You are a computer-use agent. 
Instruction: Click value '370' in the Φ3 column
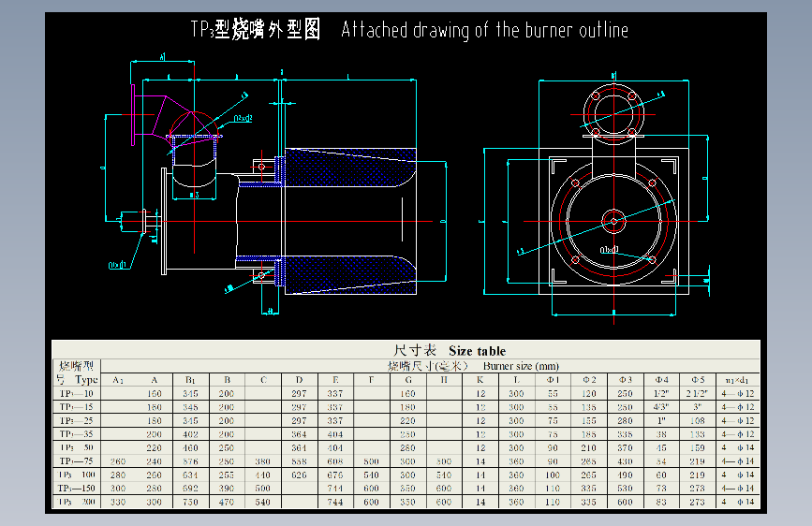(x=625, y=447)
